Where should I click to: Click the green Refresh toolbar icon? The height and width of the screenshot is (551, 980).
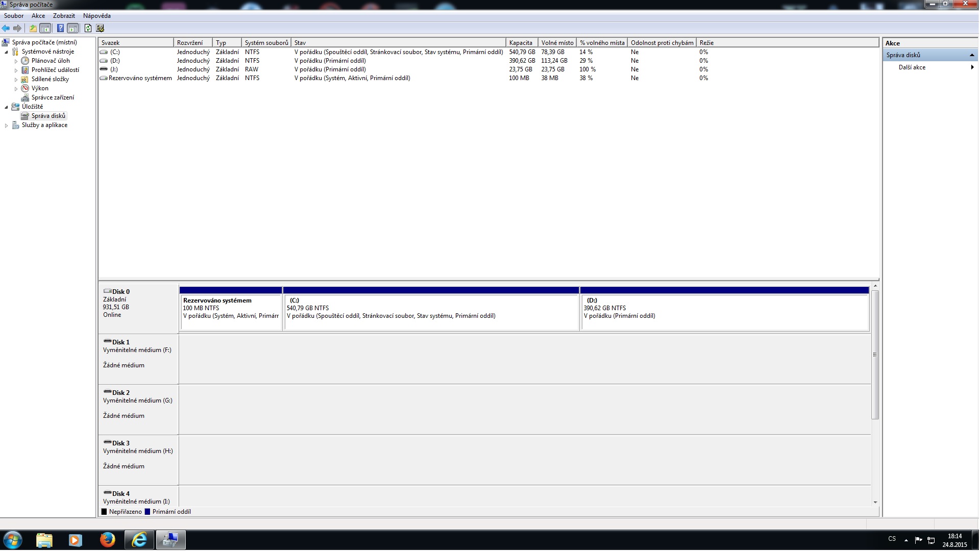click(x=88, y=29)
